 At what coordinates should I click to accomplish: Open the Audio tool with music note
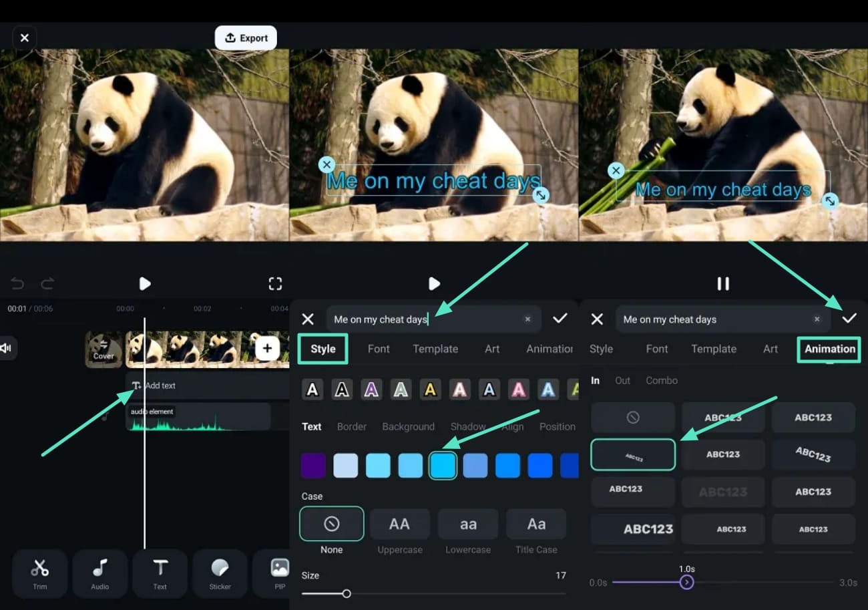tap(100, 573)
